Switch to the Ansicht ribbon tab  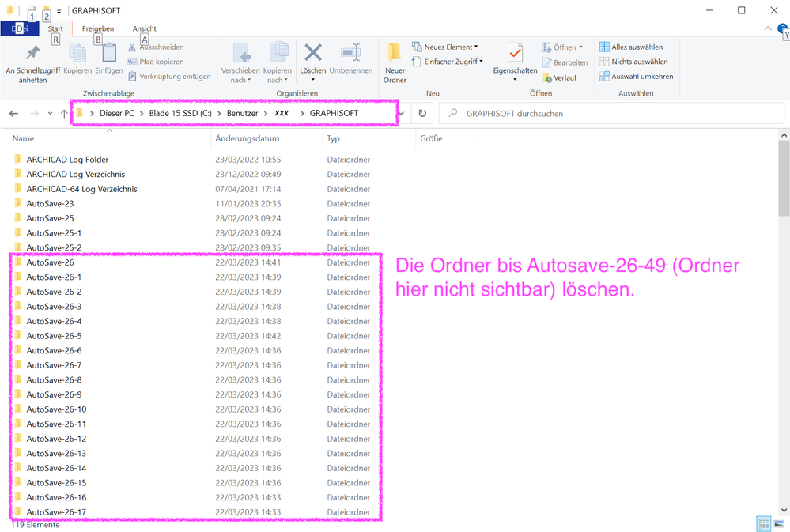[144, 28]
